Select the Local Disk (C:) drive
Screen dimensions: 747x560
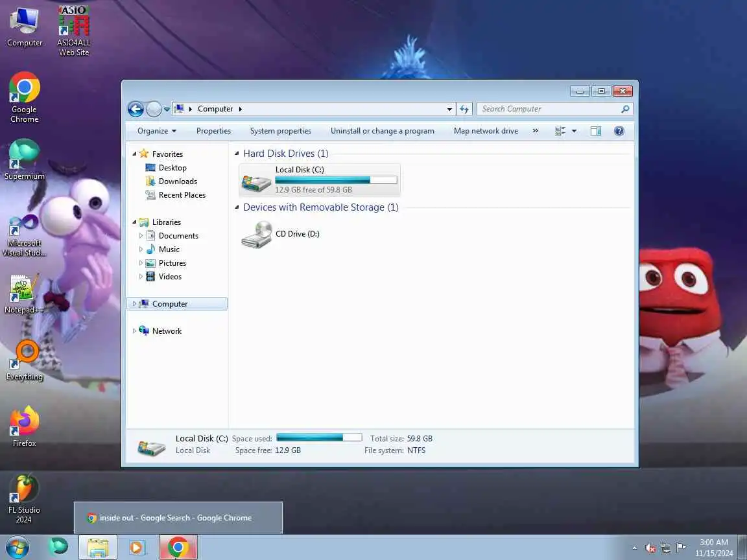320,180
